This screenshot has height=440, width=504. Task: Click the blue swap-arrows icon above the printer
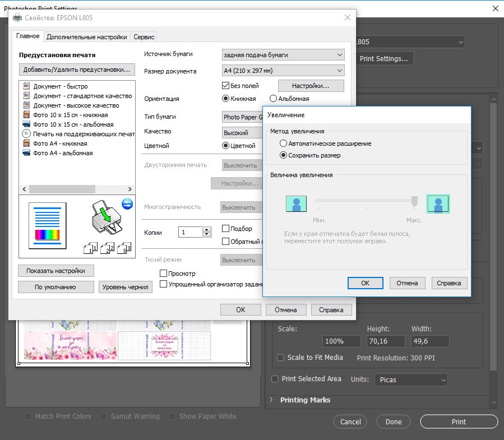click(x=127, y=203)
